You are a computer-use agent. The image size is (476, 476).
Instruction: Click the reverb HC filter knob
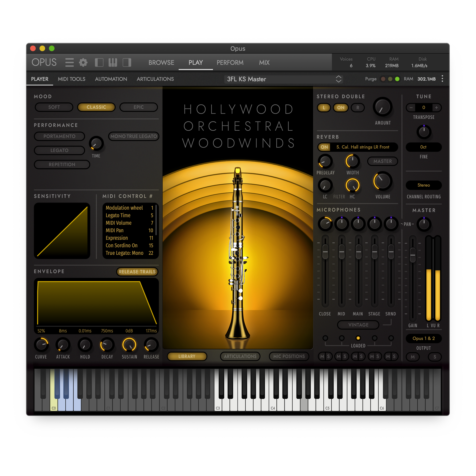(x=352, y=185)
